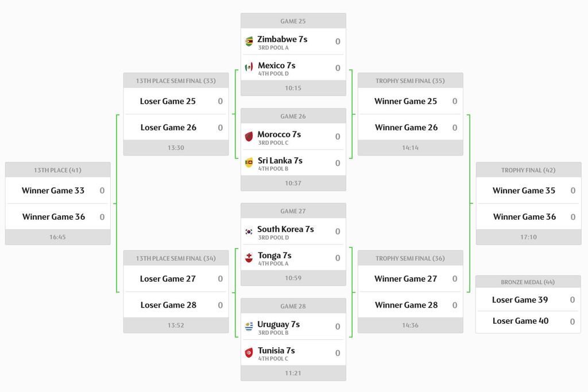Open Trophy Semi Final (36) header
This screenshot has height=392, width=588.
point(410,258)
